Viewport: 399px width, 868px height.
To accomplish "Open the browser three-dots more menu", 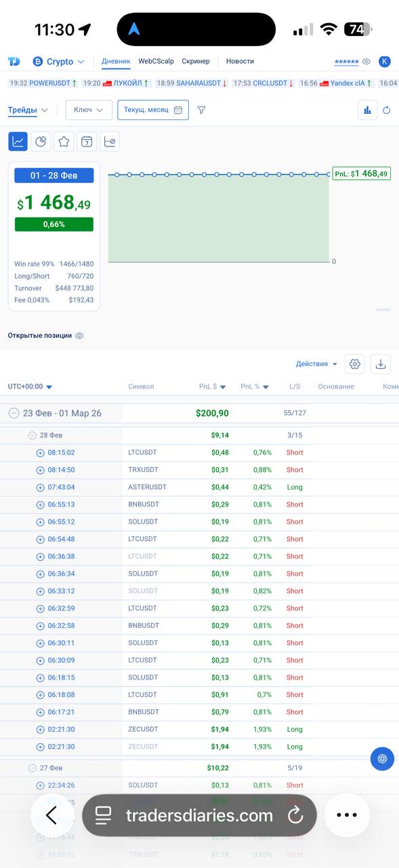I will [x=347, y=815].
